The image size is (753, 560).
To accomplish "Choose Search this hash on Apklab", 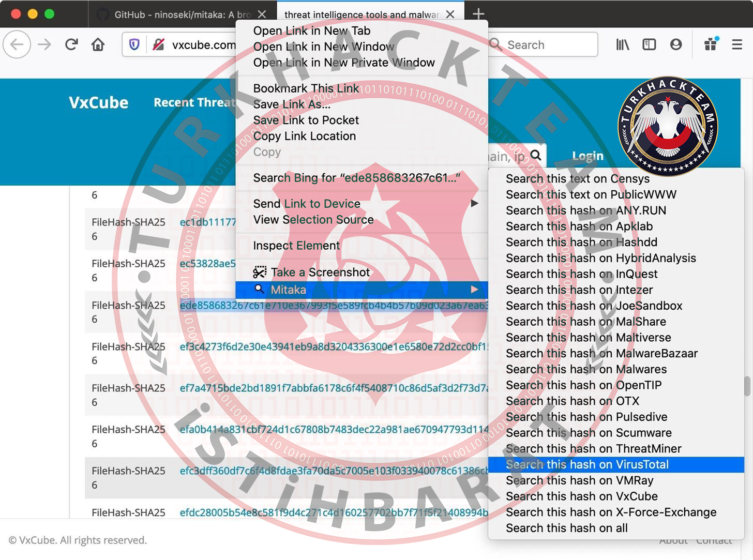I will point(616,226).
